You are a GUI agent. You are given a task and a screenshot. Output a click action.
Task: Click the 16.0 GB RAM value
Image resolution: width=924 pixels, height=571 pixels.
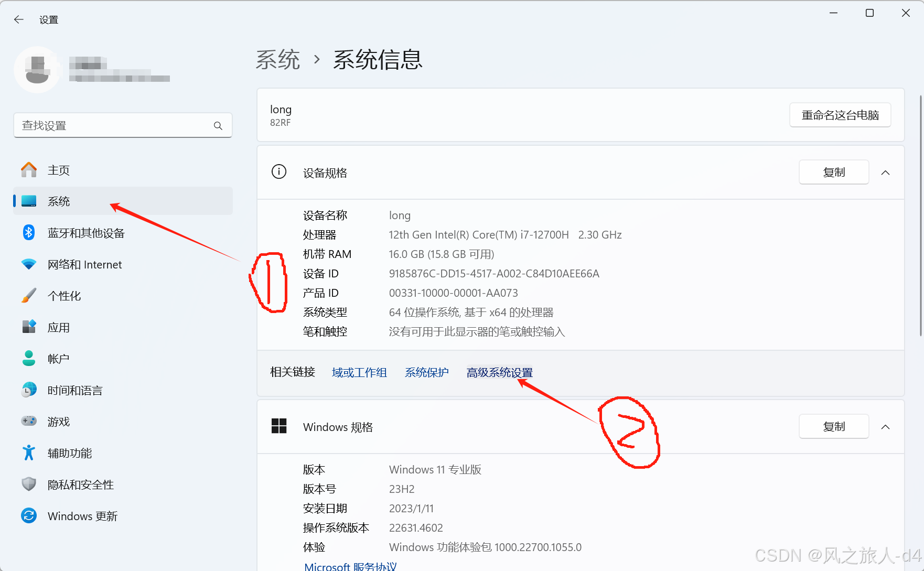[442, 254]
